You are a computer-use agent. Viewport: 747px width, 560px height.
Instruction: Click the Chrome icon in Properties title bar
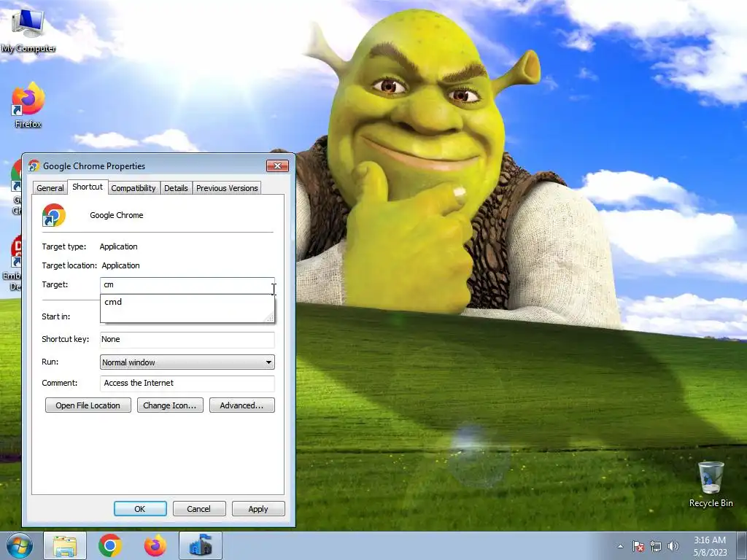point(34,166)
